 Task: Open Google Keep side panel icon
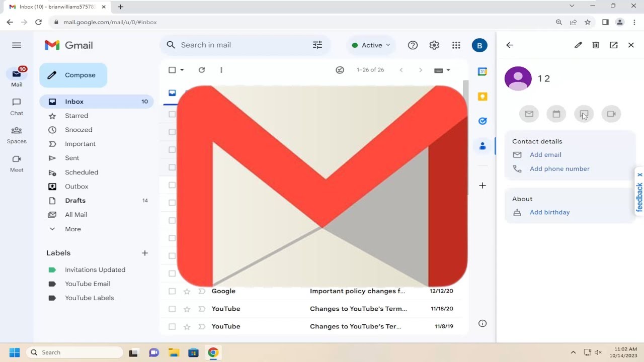coord(482,97)
